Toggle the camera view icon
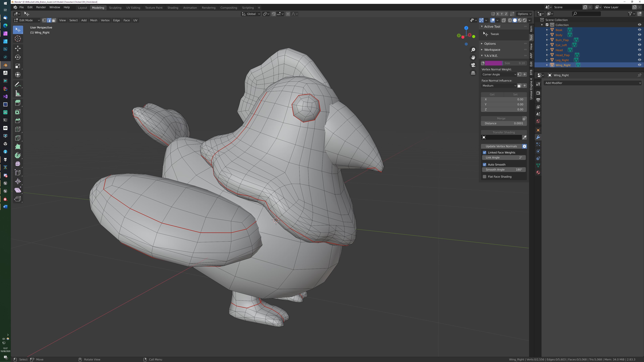644x362 pixels. (473, 65)
